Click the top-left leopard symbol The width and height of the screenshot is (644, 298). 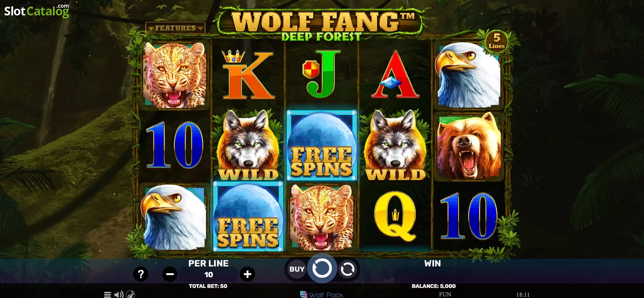[175, 75]
